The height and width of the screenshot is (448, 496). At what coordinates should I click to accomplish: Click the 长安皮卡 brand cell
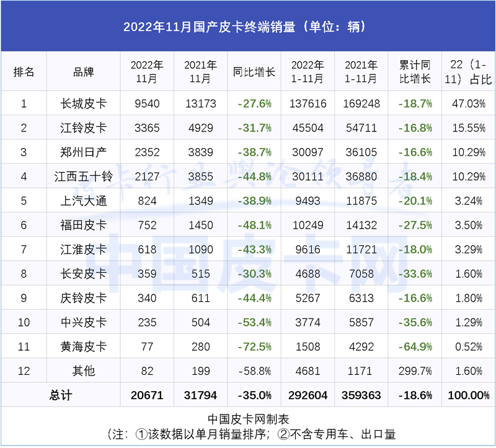pyautogui.click(x=84, y=274)
